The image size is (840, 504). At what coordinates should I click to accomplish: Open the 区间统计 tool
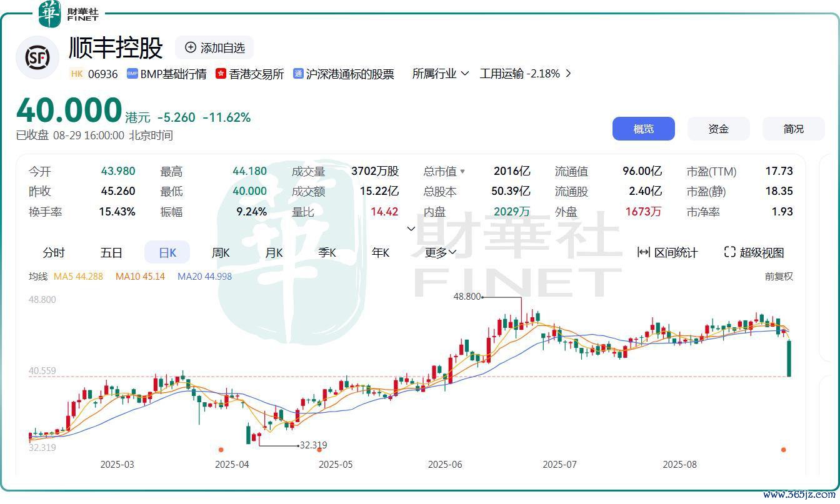pos(667,252)
